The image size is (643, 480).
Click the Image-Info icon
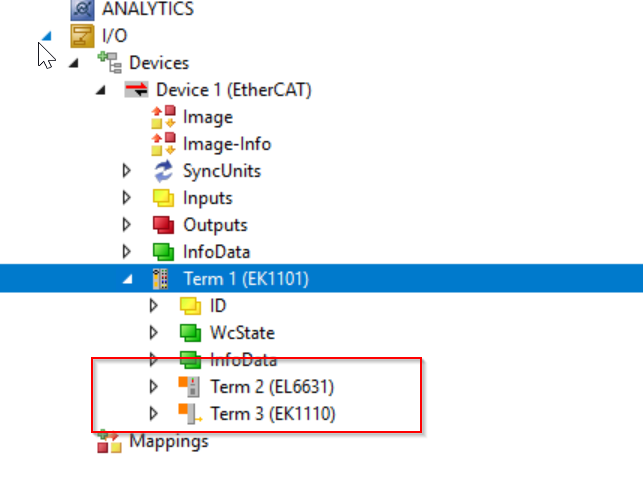(164, 144)
